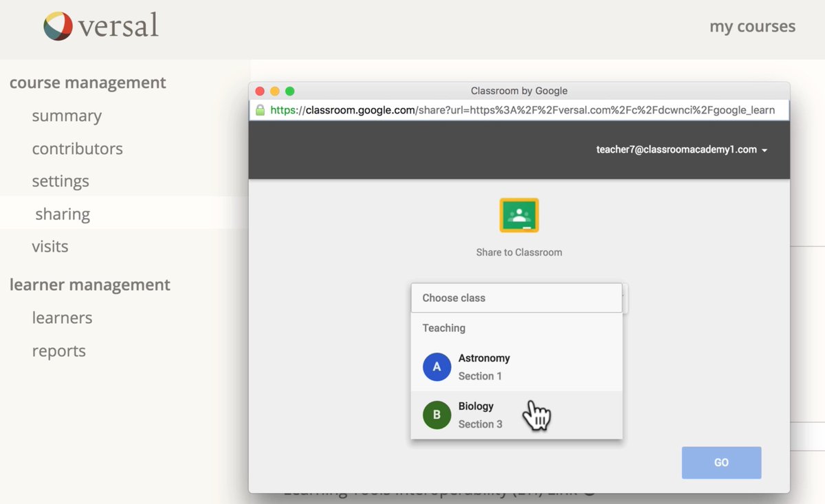Click the Classroom by Google window title
825x504 pixels.
coord(519,91)
